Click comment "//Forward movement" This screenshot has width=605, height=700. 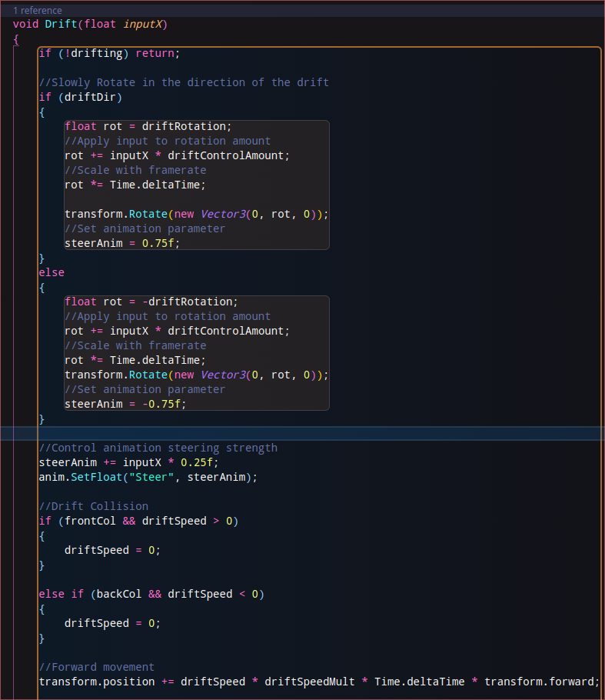coord(96,667)
